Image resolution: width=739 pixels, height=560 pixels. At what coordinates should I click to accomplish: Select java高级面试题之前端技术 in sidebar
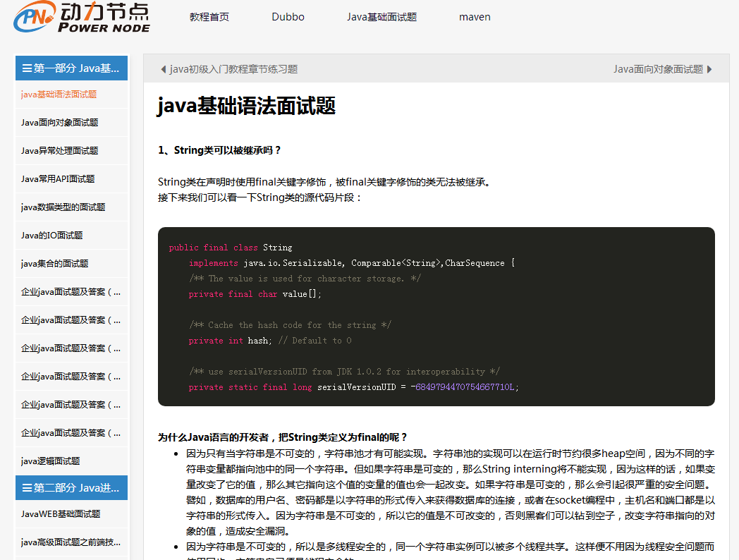tap(72, 542)
